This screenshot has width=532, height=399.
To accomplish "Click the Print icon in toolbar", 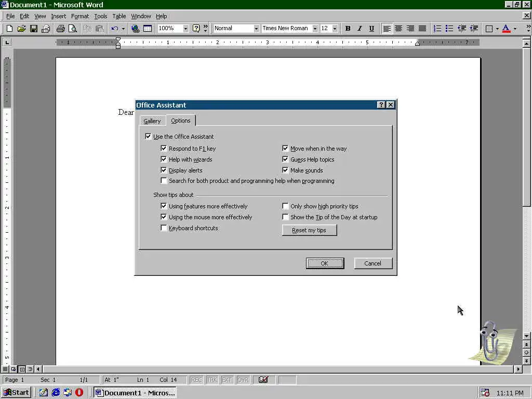I will coord(60,29).
